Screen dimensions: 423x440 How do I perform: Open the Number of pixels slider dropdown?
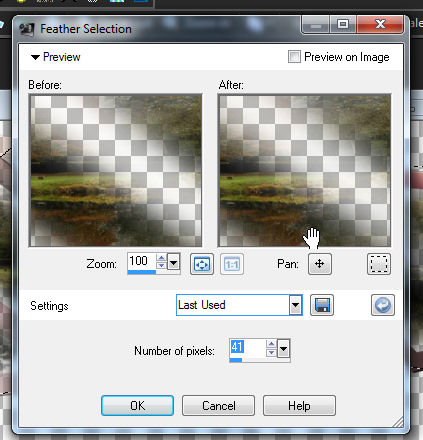click(x=283, y=349)
